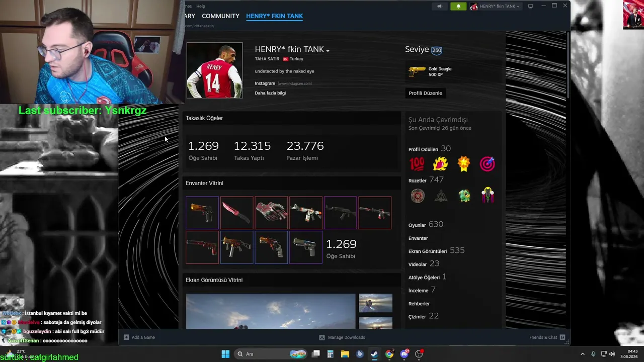This screenshot has height=362, width=644.
Task: Click the gold star ribbon award icon
Action: click(x=464, y=164)
